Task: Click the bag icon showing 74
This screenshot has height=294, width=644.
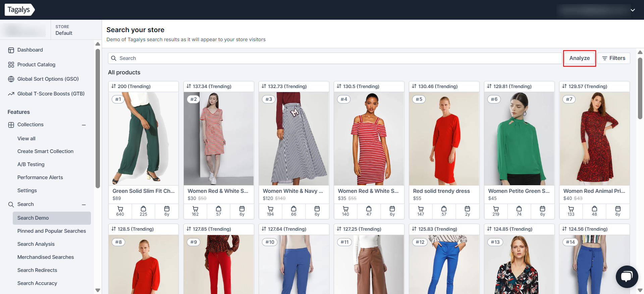Action: pos(519,209)
